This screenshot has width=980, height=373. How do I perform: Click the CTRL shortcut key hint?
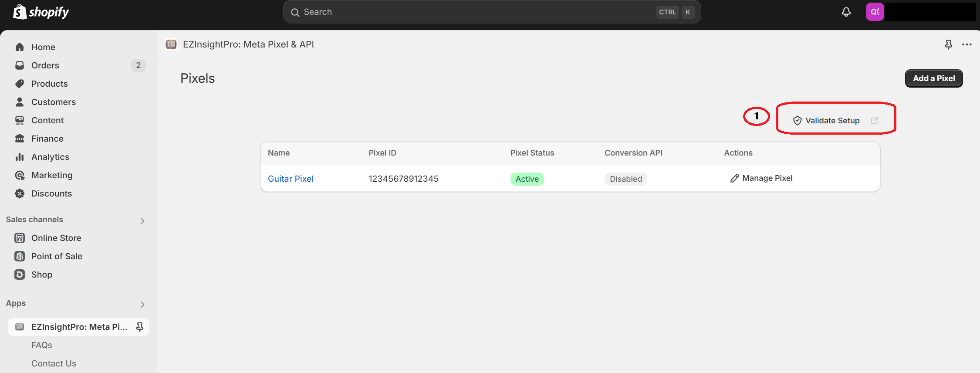tap(667, 12)
